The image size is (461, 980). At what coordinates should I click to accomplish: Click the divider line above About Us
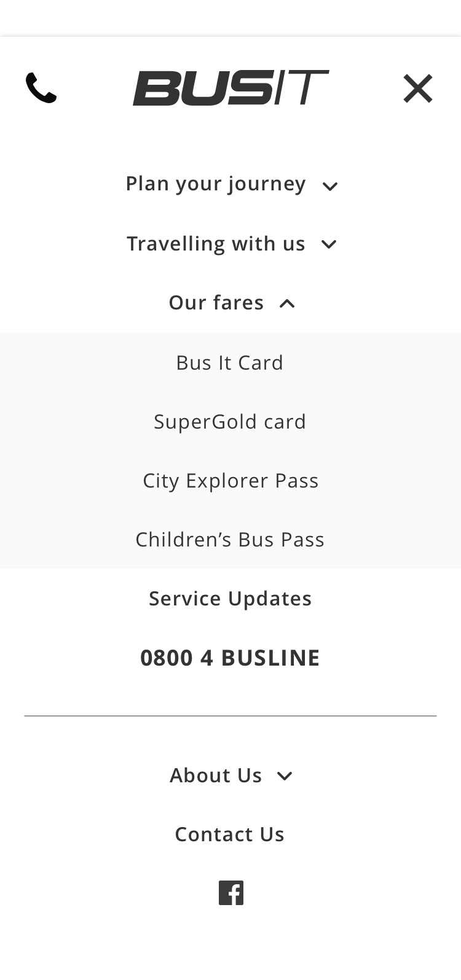pos(230,716)
